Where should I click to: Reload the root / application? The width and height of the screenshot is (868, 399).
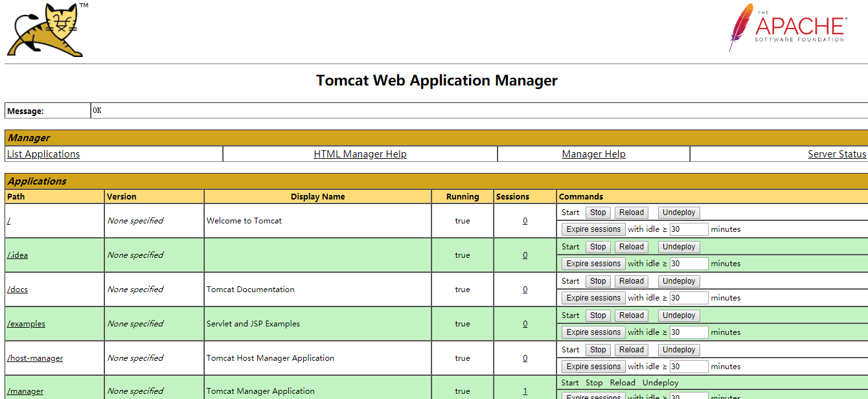(632, 212)
